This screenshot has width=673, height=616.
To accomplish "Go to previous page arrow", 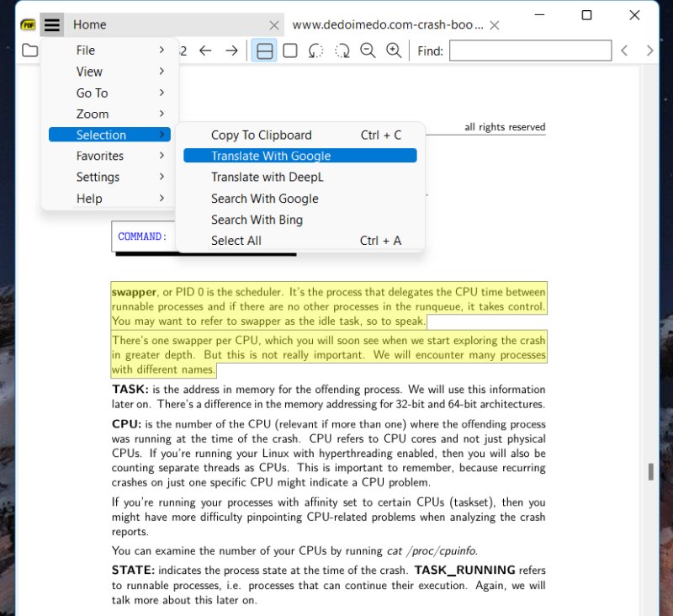I will 205,50.
